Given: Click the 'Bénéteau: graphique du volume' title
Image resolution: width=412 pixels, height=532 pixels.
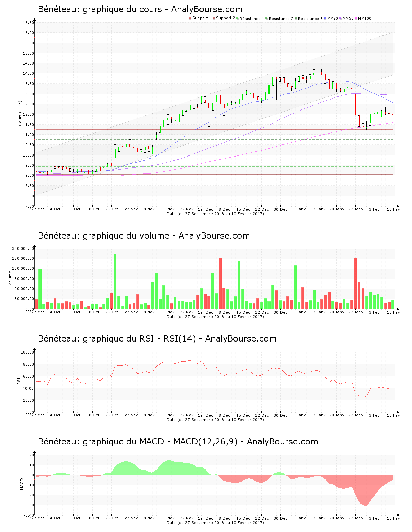Looking at the screenshot, I should (x=104, y=236).
